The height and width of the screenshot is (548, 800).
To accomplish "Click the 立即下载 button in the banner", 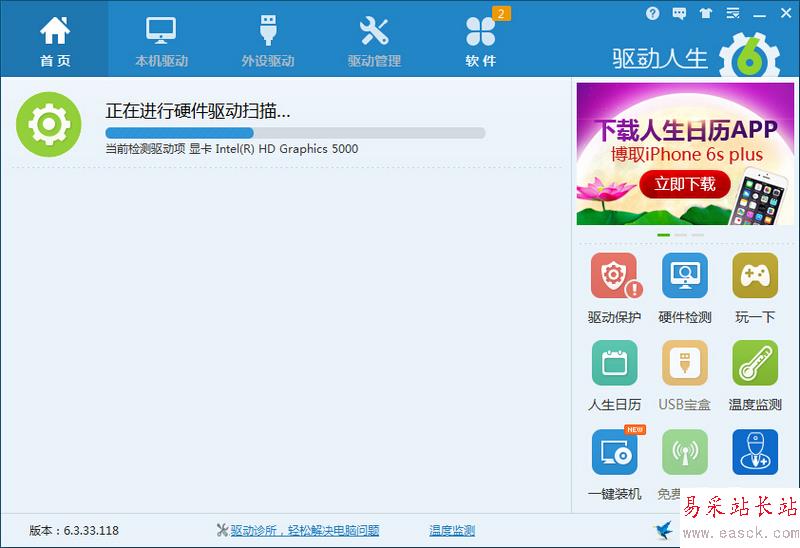I will click(x=685, y=184).
